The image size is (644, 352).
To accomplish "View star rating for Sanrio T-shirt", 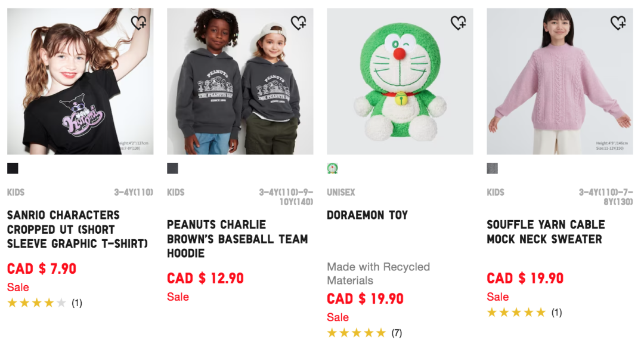I will [37, 303].
